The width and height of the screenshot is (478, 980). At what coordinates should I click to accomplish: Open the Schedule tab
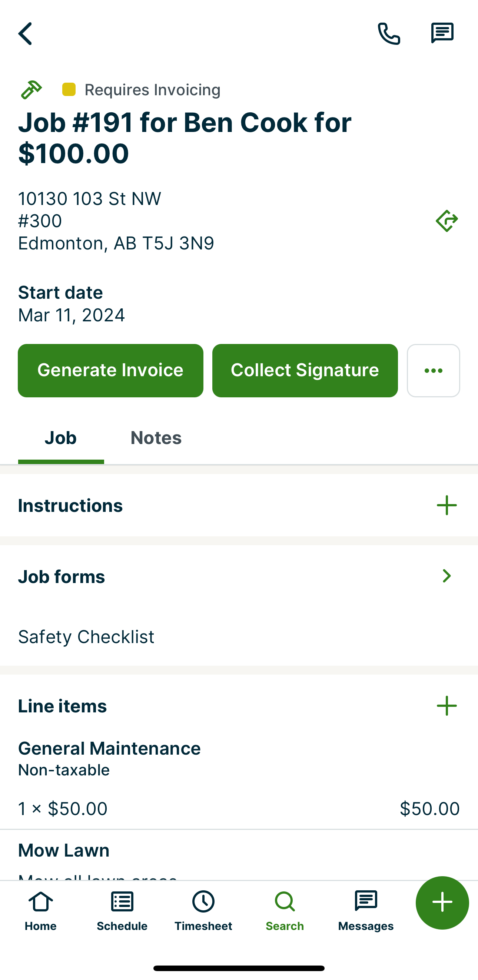click(122, 910)
